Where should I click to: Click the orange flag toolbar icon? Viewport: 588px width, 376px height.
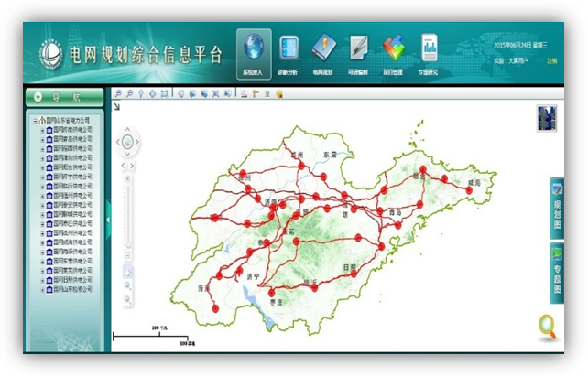(256, 93)
